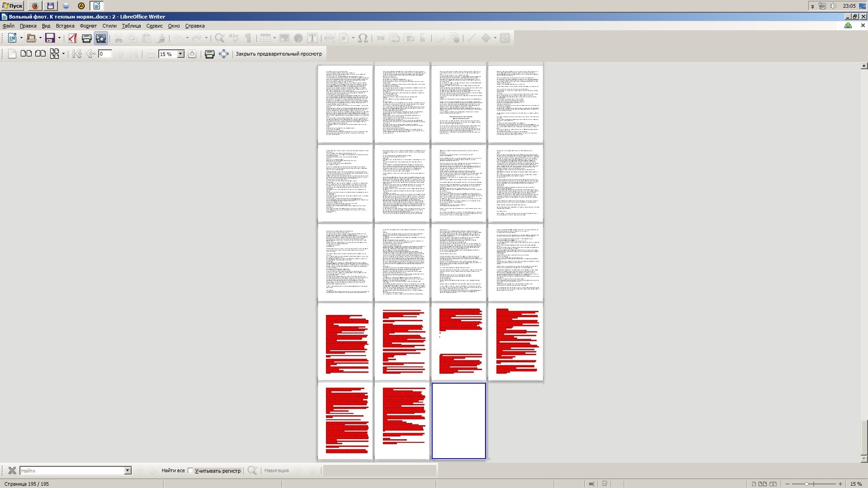The height and width of the screenshot is (488, 868).
Task: Click the vertical scrollbar up arrow
Action: click(864, 66)
